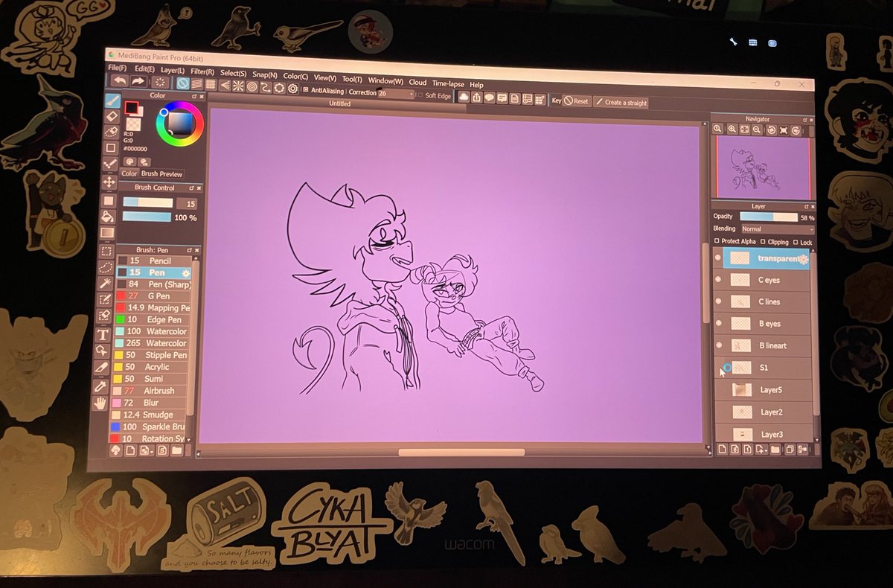Zoom out using Navigator magnifier minus icon

[756, 130]
